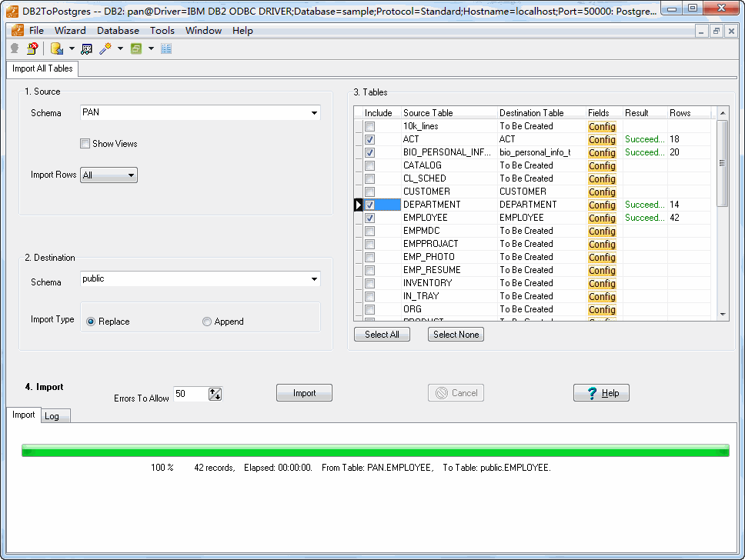Open the File menu

[x=37, y=31]
